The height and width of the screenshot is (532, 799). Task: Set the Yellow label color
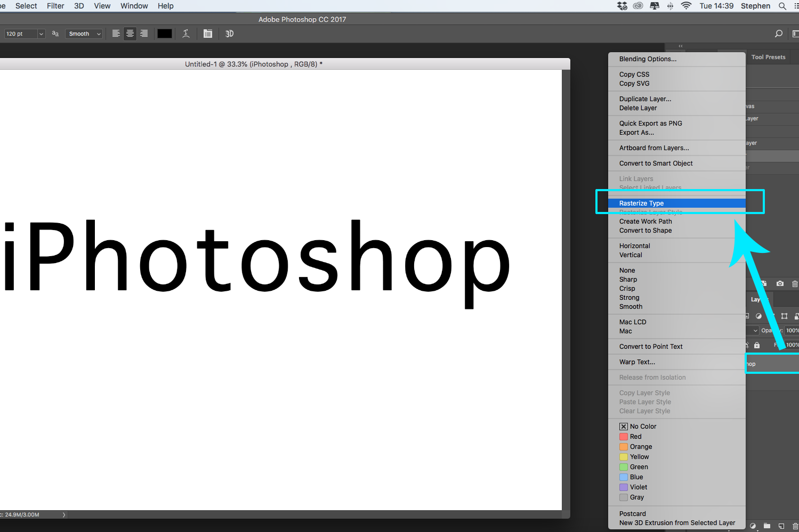pyautogui.click(x=634, y=457)
